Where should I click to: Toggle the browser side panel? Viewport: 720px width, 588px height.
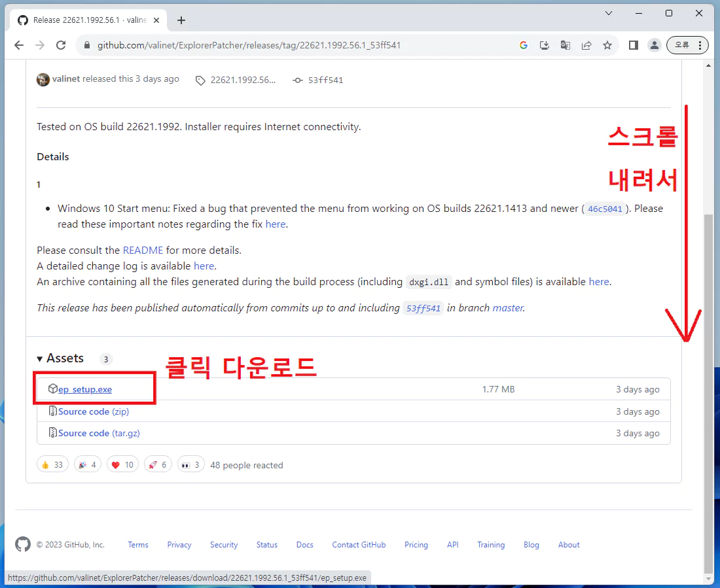coord(633,45)
